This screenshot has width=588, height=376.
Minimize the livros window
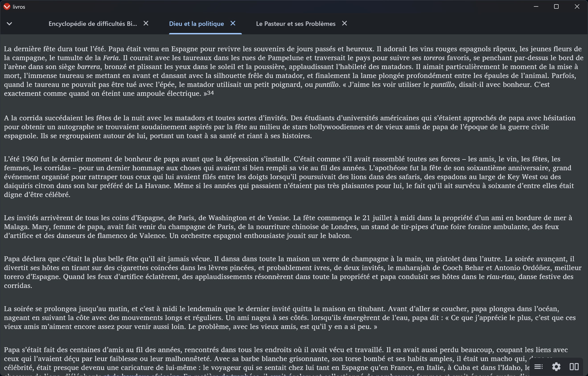(x=536, y=7)
